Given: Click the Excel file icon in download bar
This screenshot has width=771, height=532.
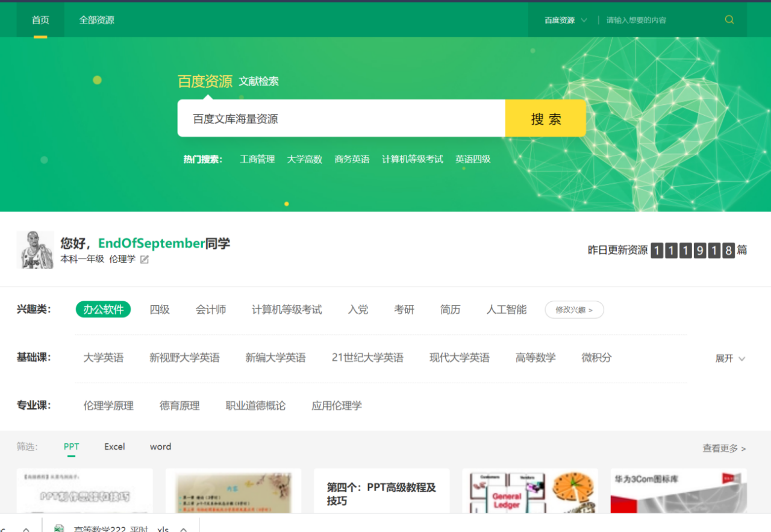Looking at the screenshot, I should [x=58, y=528].
